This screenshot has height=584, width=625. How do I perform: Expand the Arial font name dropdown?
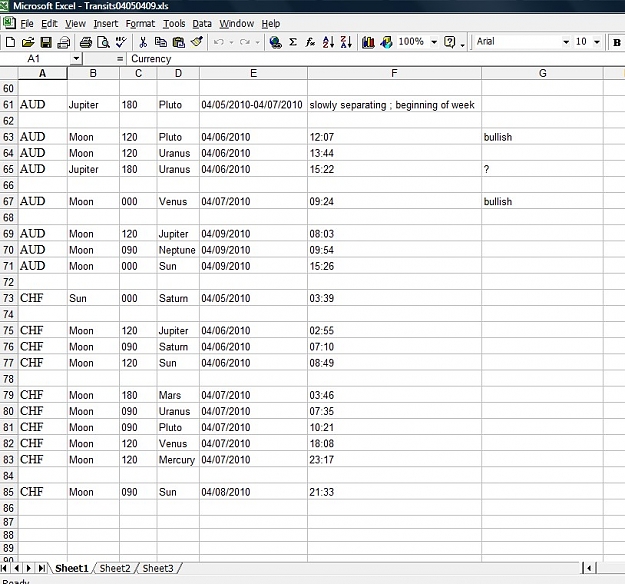pos(566,42)
